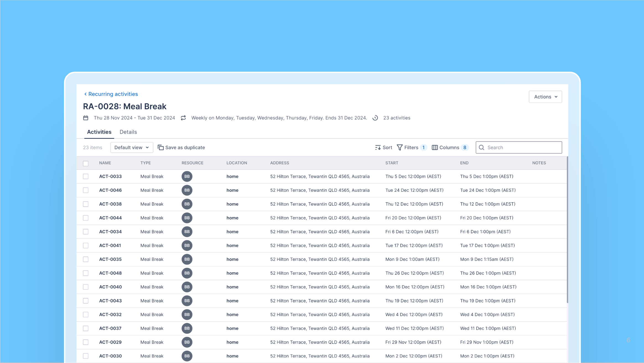Image resolution: width=644 pixels, height=363 pixels.
Task: Click 'Tue 24 Dec 1:00pm (AEST)' end cell
Action: 488,190
